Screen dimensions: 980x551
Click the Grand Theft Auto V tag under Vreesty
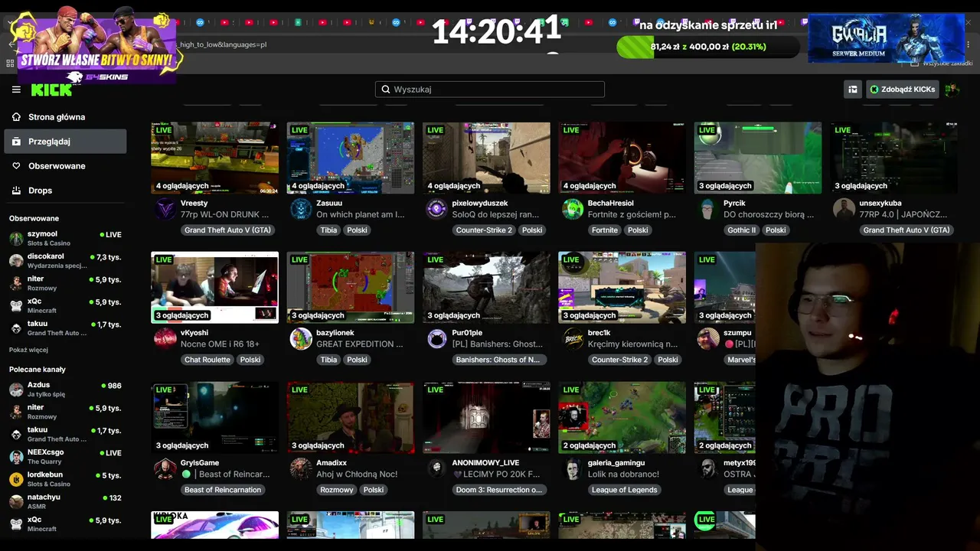[227, 230]
